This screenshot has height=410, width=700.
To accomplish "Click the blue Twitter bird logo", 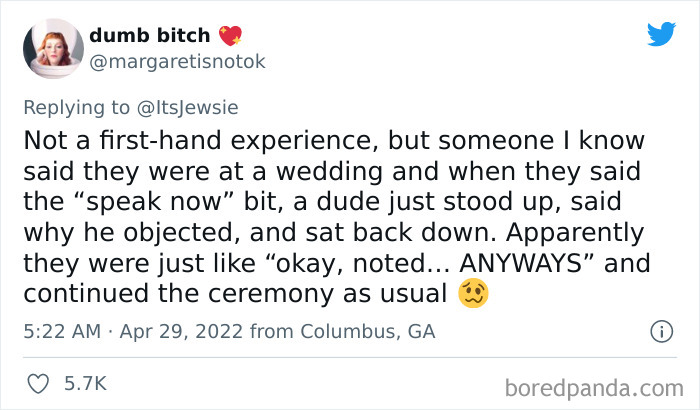I will 661,33.
